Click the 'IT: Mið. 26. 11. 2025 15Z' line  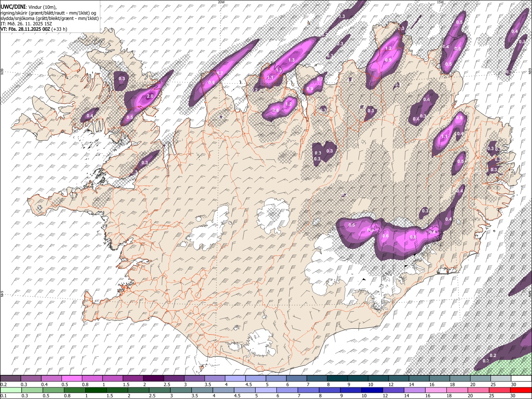click(26, 24)
